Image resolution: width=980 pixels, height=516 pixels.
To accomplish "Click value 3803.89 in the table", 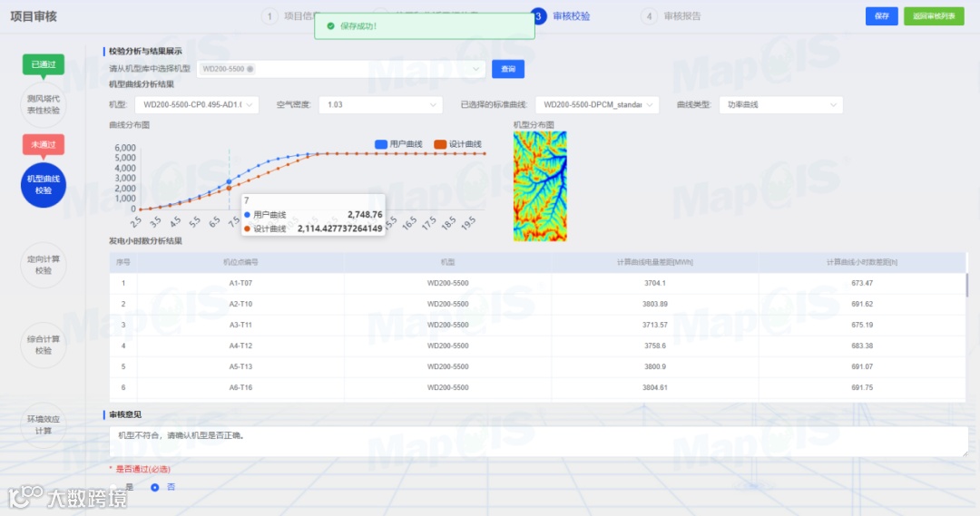I will point(655,304).
